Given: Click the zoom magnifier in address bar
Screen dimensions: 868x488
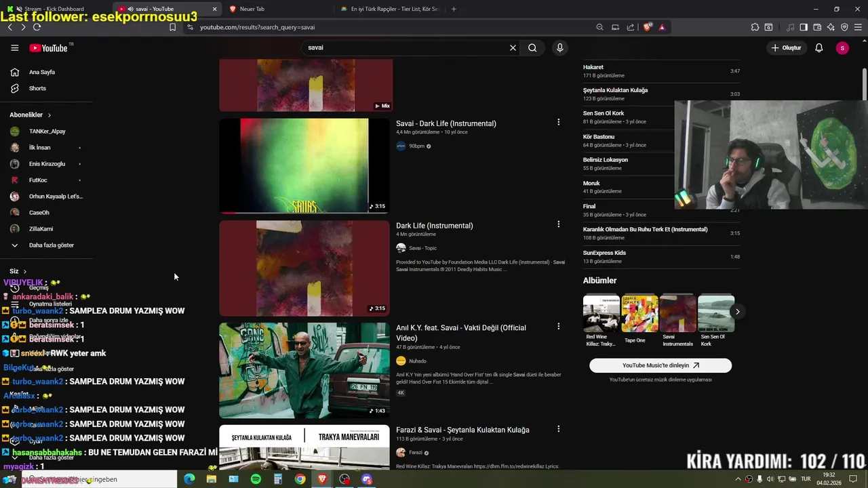Looking at the screenshot, I should tap(599, 27).
